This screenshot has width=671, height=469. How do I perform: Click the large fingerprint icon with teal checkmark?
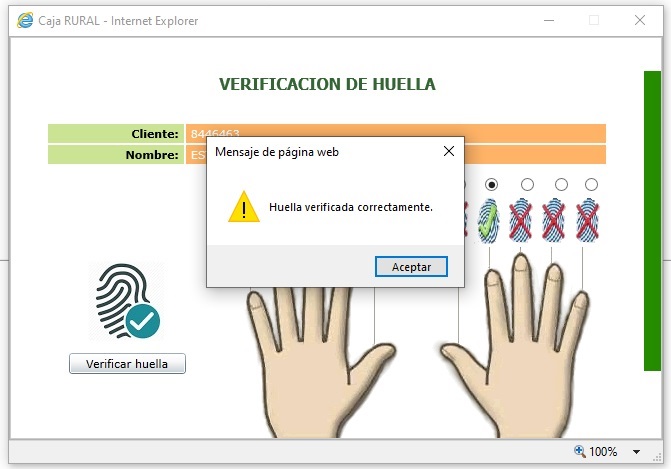(x=127, y=303)
